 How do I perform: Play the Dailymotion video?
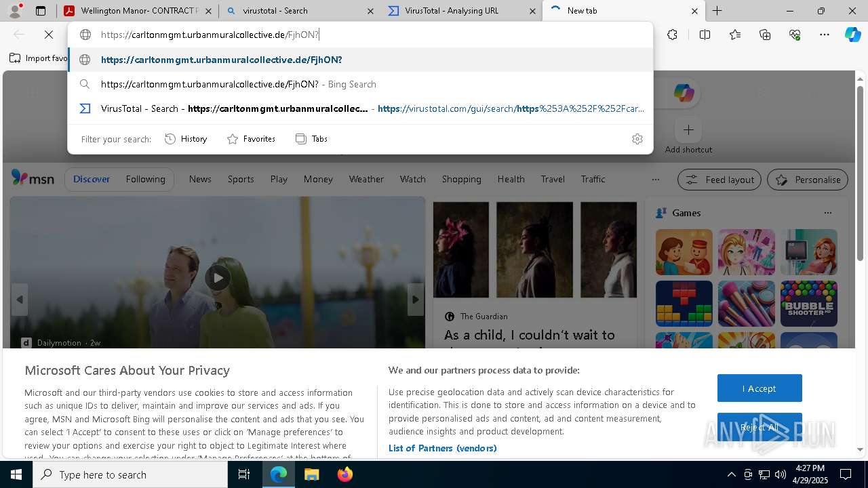[217, 278]
